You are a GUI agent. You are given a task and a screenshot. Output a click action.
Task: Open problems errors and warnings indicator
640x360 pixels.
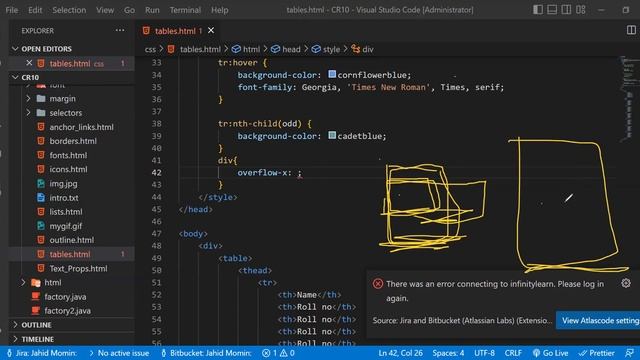(278, 353)
